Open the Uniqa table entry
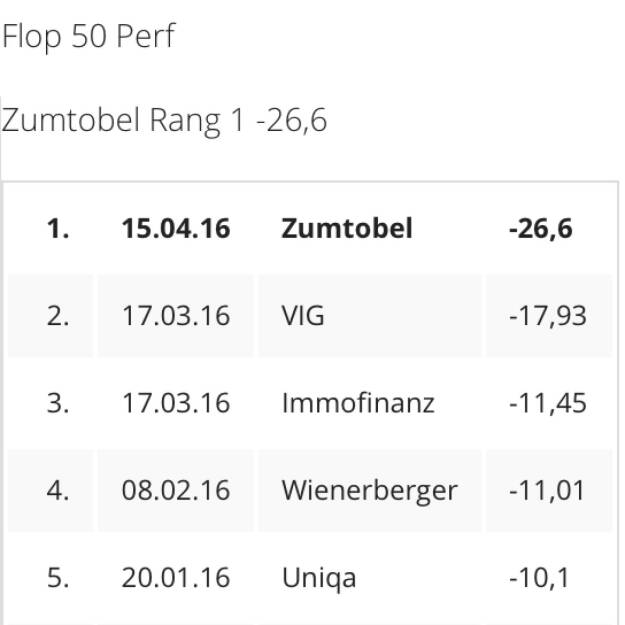The image size is (625, 625). (x=319, y=577)
